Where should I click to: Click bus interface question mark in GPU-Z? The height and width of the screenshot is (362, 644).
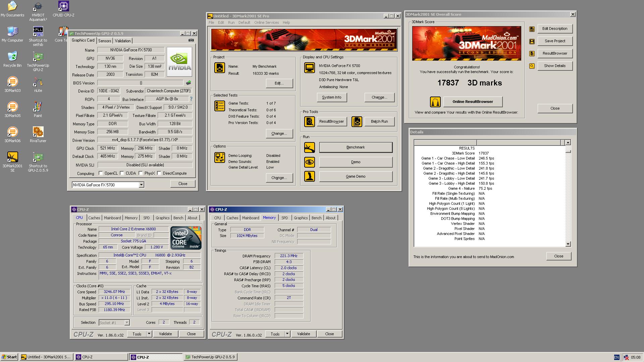(x=191, y=99)
